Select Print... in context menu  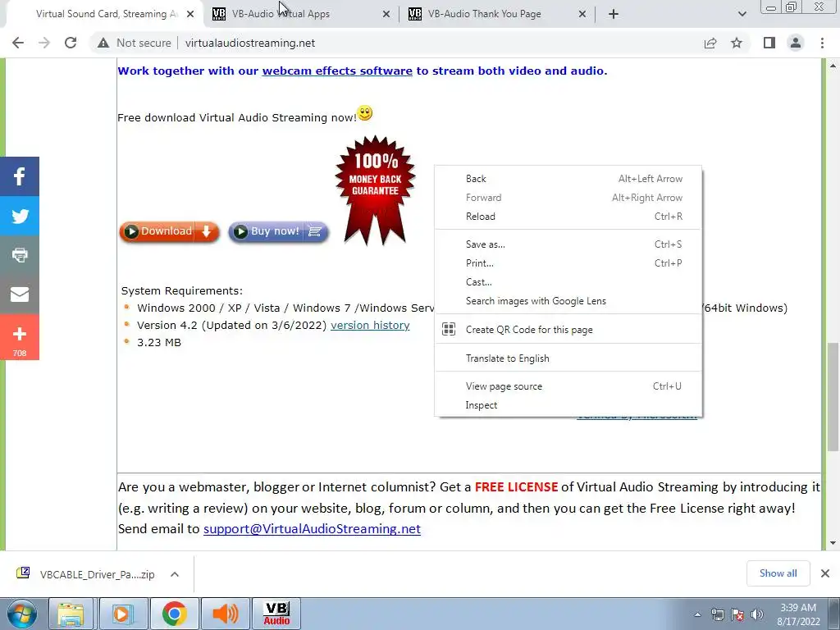tap(568, 263)
